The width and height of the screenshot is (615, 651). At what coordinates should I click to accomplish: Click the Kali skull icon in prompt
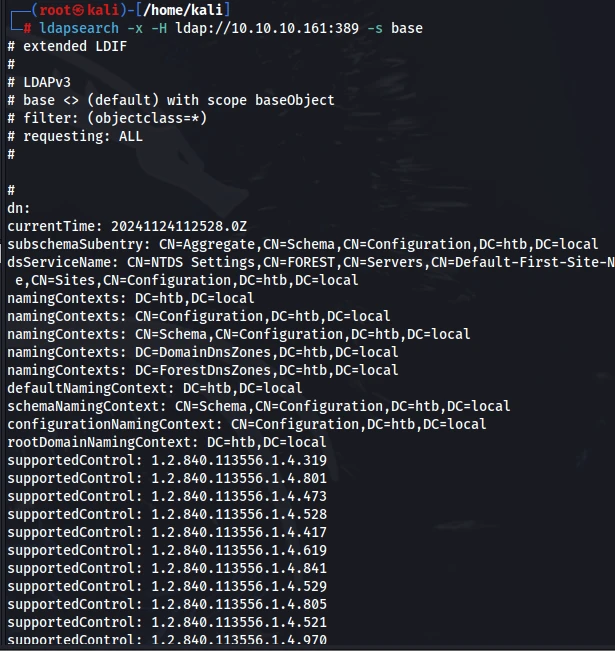(x=78, y=10)
